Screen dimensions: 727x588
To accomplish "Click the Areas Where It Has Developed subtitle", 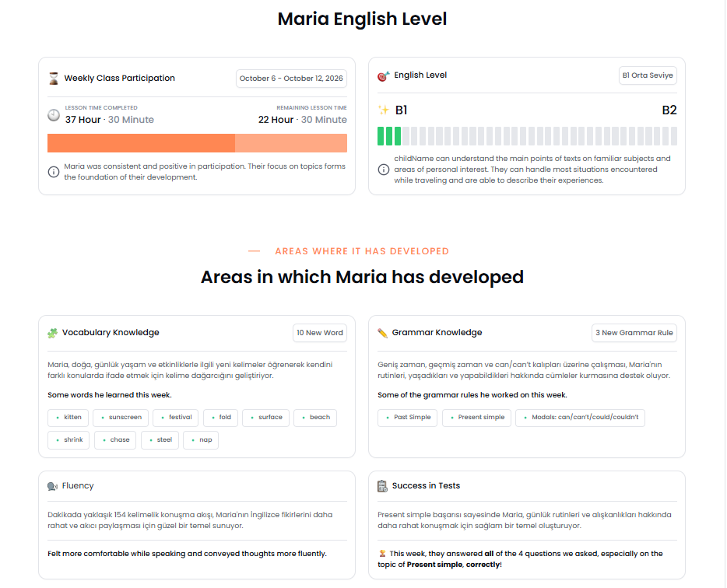I will point(362,251).
